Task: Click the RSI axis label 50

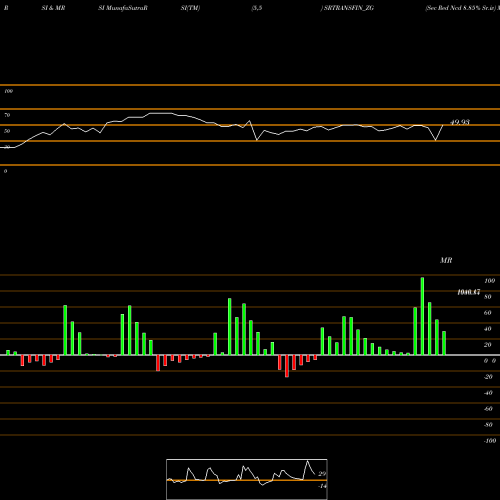Action: point(7,131)
